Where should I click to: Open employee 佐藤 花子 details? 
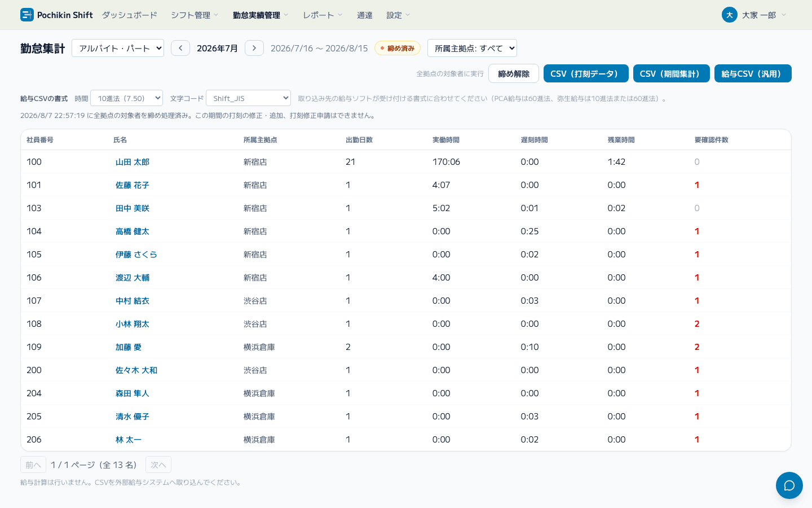[133, 185]
